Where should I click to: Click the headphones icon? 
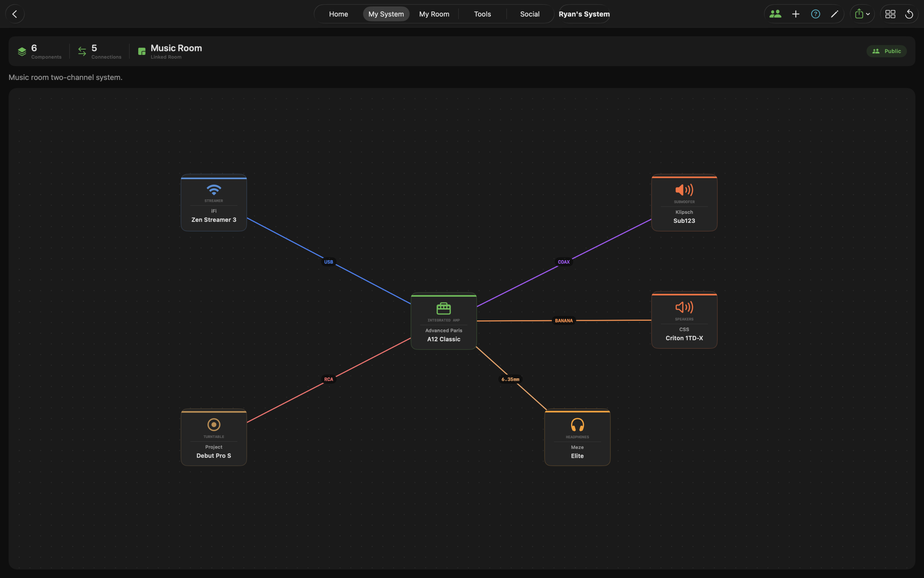coord(577,425)
